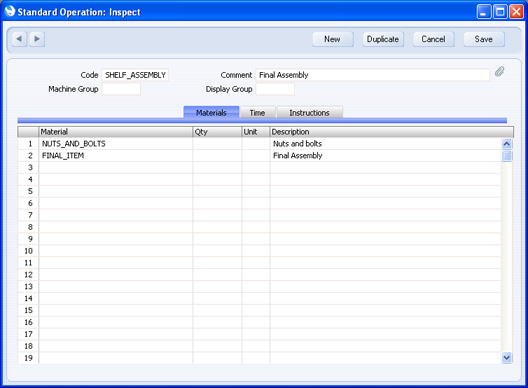Click the Unit cell of FINAL_ITEM row
528x388 pixels.
tap(256, 156)
